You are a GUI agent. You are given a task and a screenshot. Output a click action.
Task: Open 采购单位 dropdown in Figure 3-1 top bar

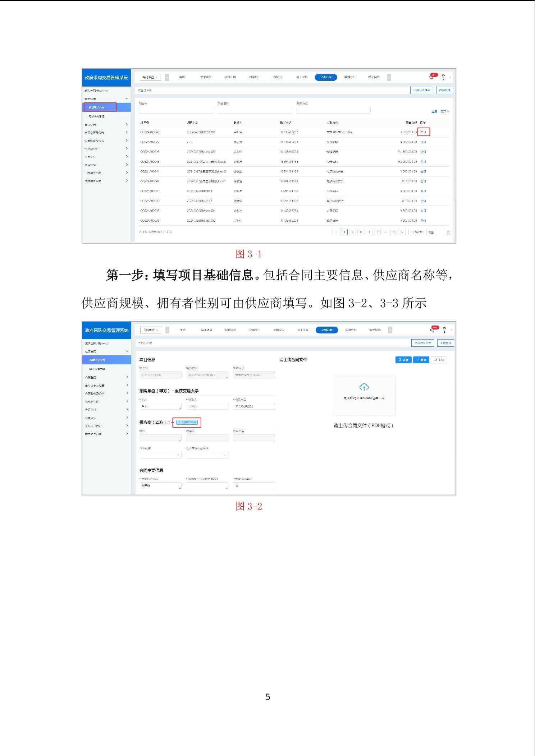coord(150,77)
